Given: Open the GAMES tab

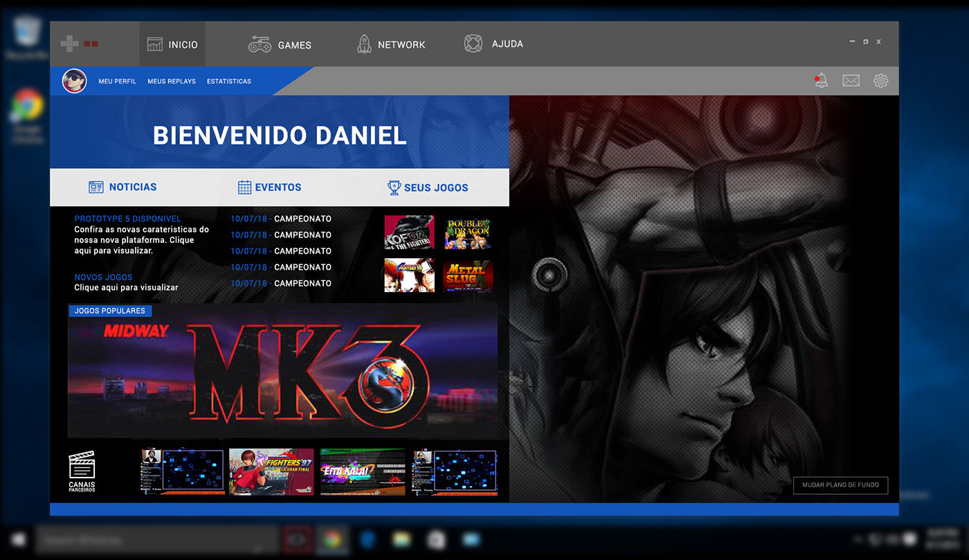Looking at the screenshot, I should tap(280, 44).
